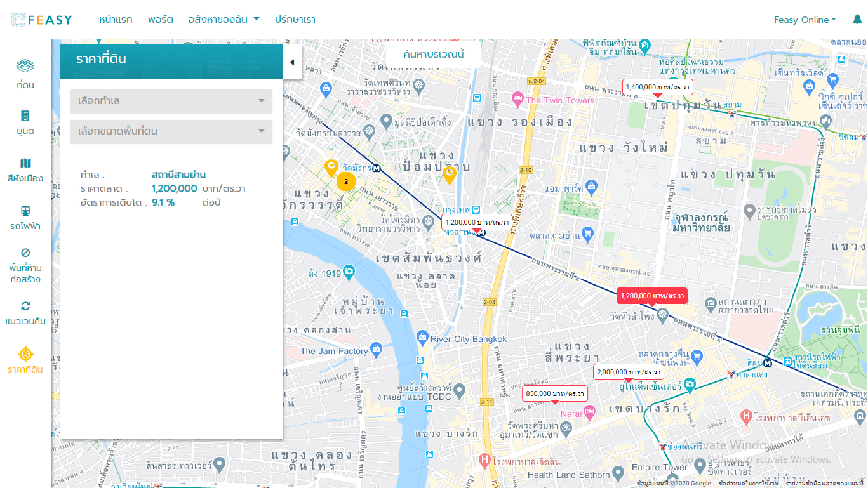Click the Narai hotel marker
Viewport: 868px width, 488px height.
click(x=590, y=413)
